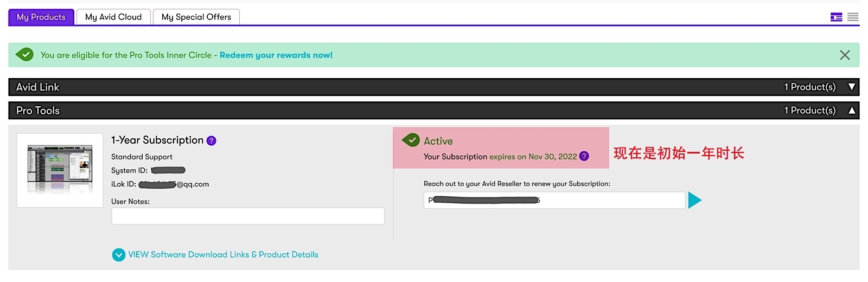
Task: Open VIEW Software Download Links & Product Details
Action: point(223,255)
